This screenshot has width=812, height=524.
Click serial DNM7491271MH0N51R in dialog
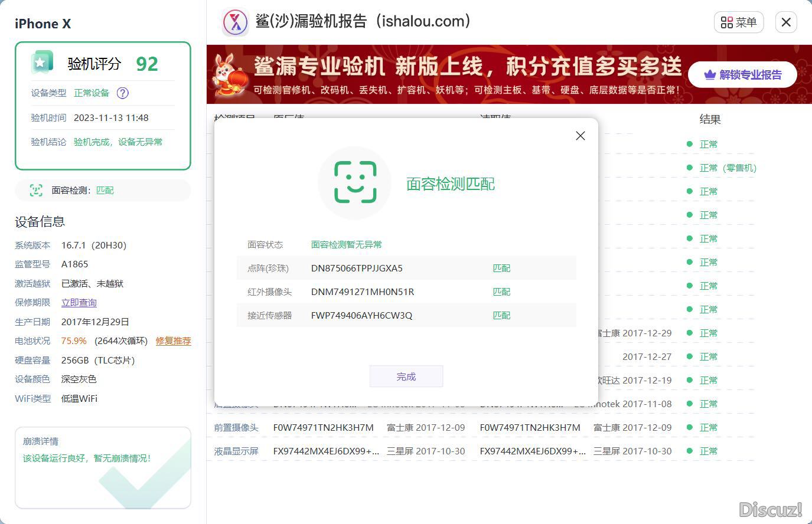[x=363, y=292]
